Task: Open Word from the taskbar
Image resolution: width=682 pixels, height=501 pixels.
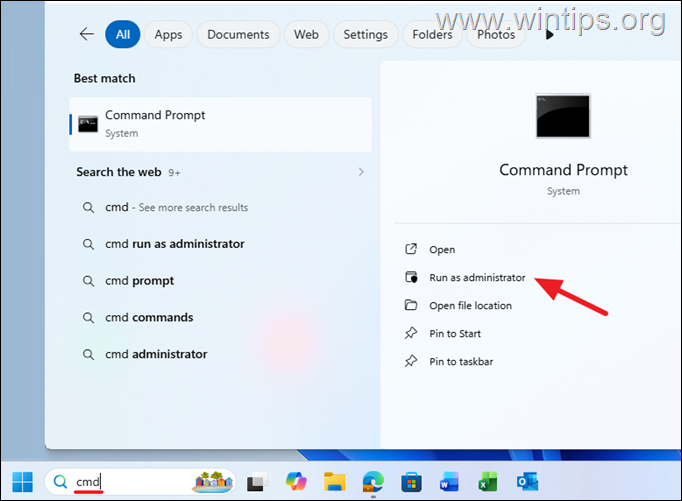Action: point(449,482)
